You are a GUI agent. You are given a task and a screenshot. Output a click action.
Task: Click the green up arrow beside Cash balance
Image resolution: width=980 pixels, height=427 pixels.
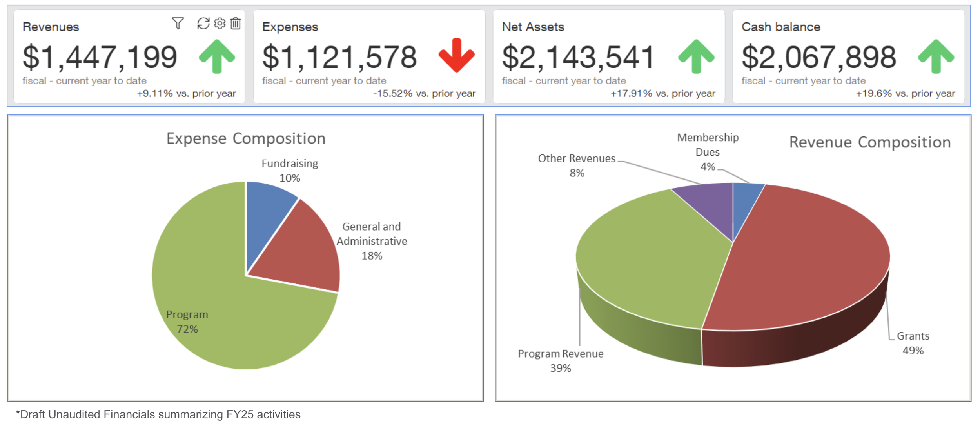coord(936,57)
